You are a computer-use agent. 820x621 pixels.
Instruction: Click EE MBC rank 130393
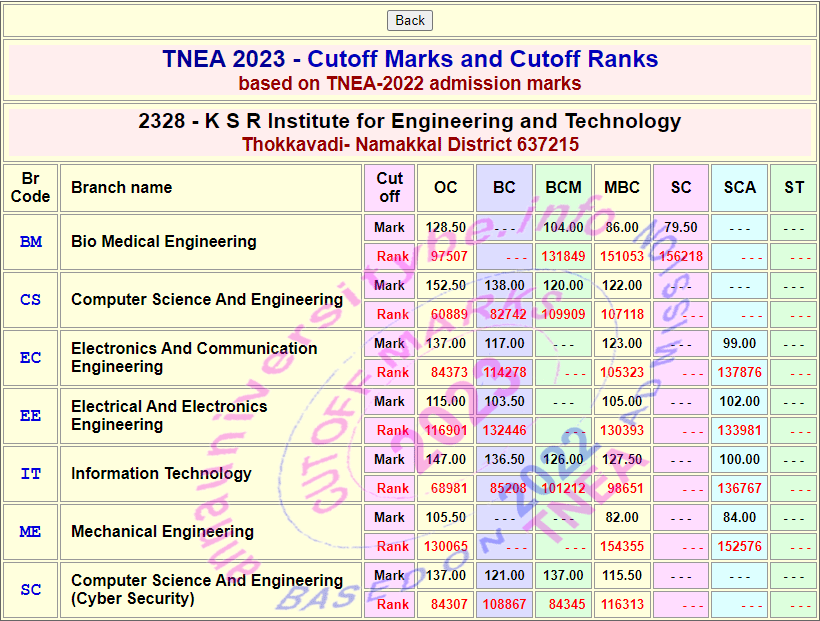coord(622,431)
